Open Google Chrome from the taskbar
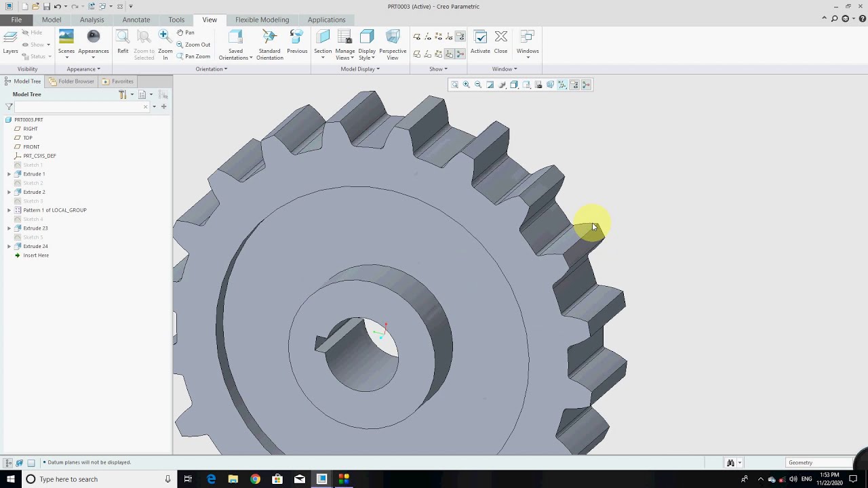This screenshot has height=488, width=868. point(255,479)
